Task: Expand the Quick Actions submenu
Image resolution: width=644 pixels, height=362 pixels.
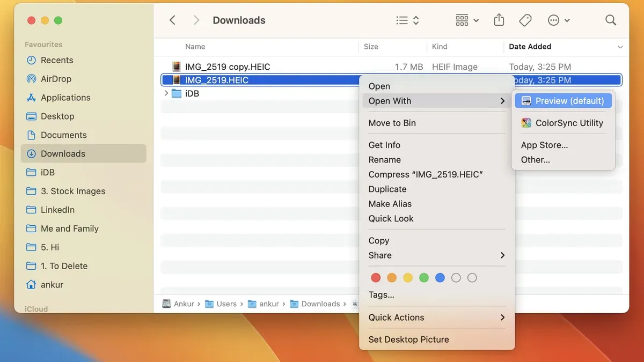Action: 437,317
